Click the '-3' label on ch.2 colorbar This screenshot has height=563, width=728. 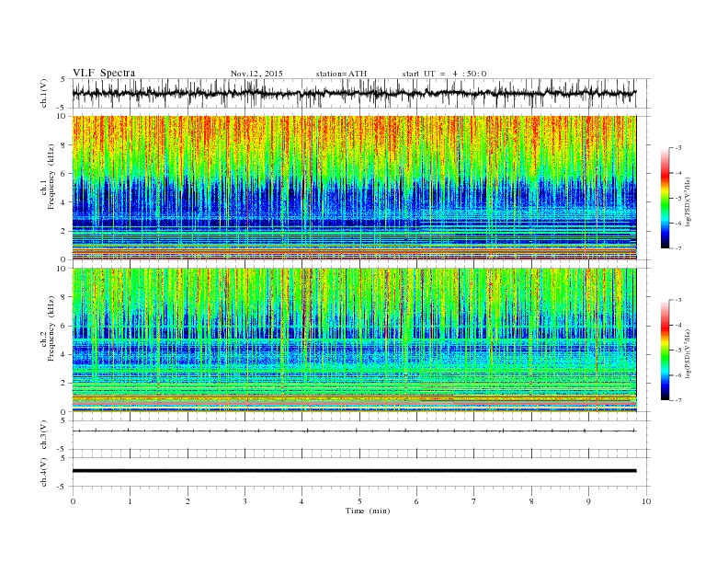pyautogui.click(x=678, y=300)
